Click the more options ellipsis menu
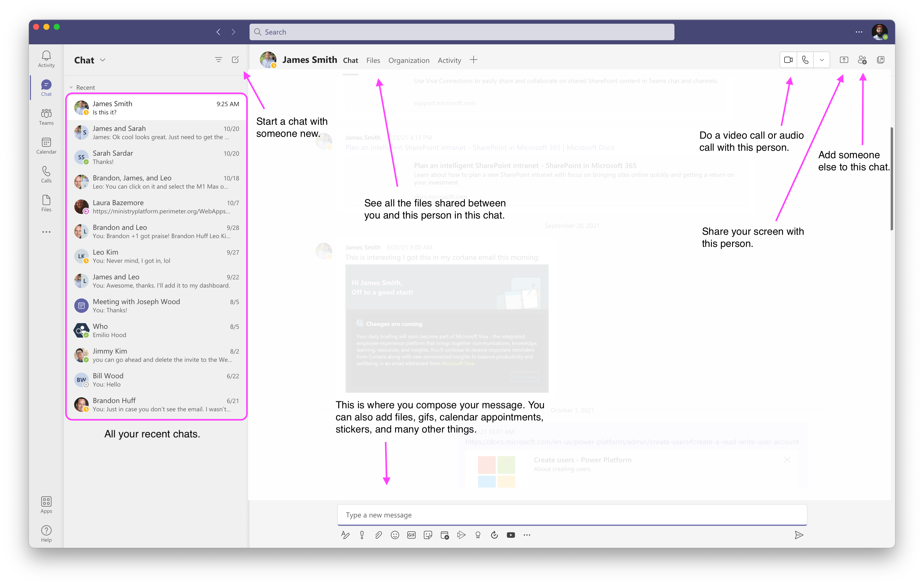This screenshot has width=924, height=586. click(861, 32)
